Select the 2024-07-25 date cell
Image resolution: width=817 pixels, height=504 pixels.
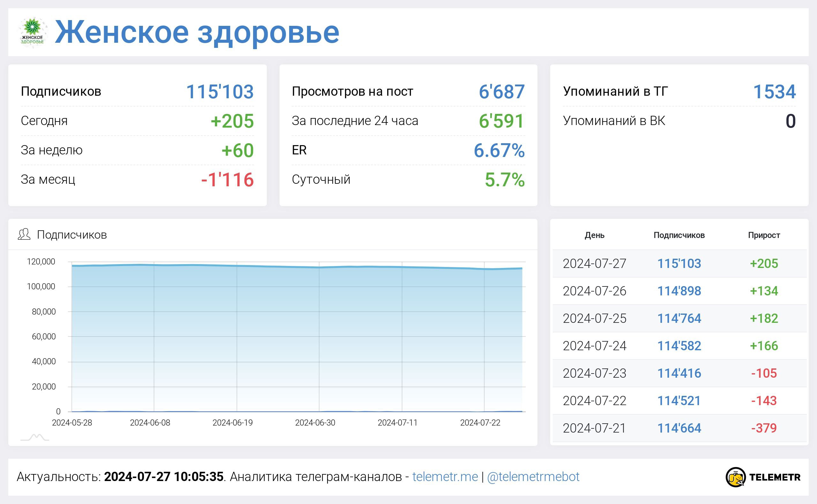[594, 318]
